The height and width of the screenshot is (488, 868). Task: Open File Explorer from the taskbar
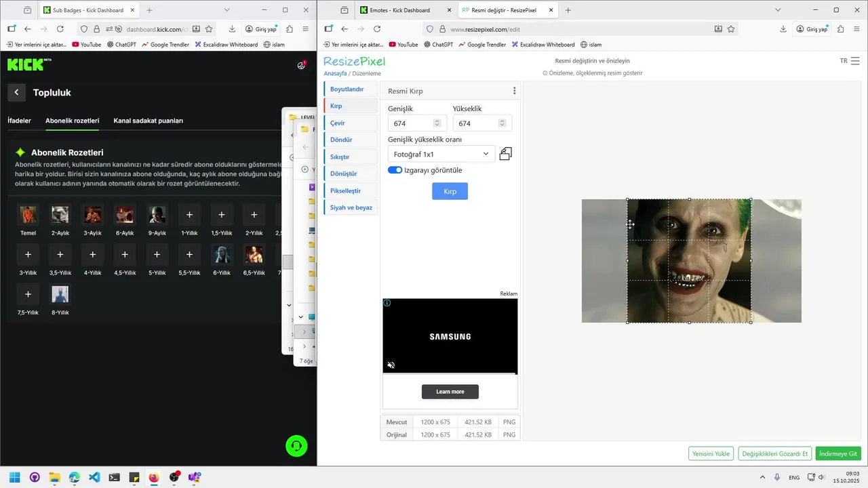pyautogui.click(x=54, y=477)
